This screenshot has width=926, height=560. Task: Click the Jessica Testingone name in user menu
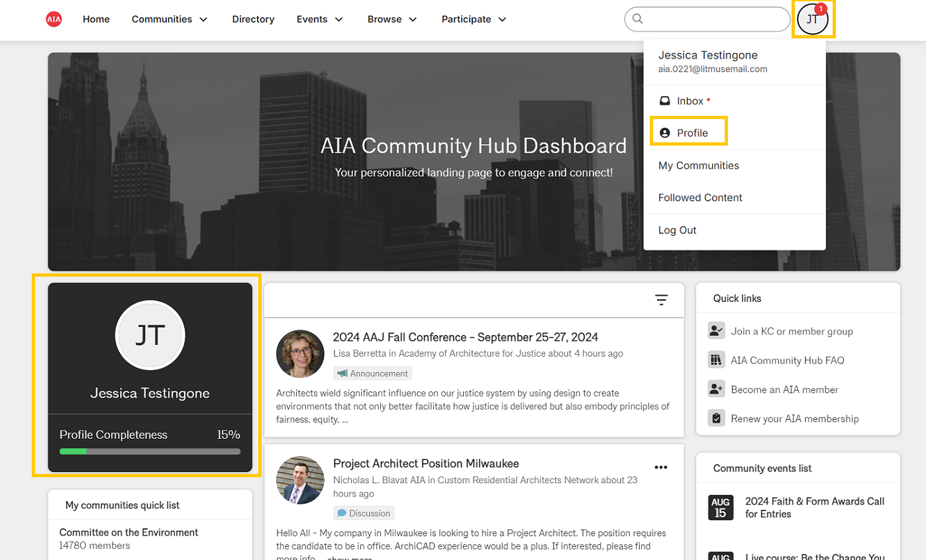point(708,55)
